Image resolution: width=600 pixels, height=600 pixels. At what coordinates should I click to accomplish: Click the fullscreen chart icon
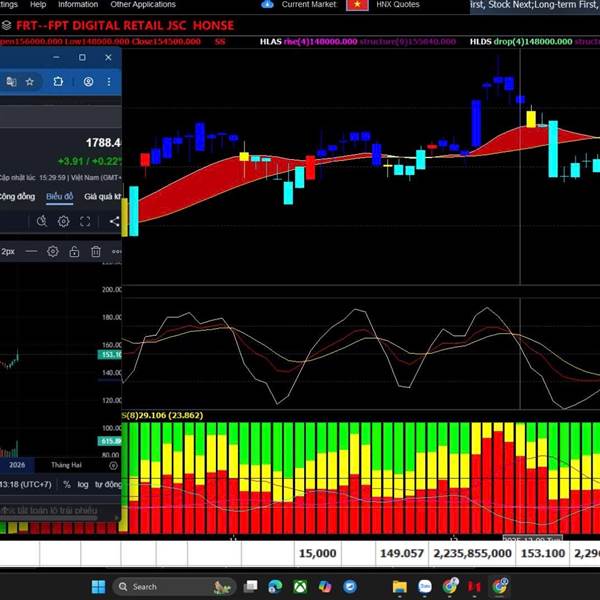pos(86,221)
